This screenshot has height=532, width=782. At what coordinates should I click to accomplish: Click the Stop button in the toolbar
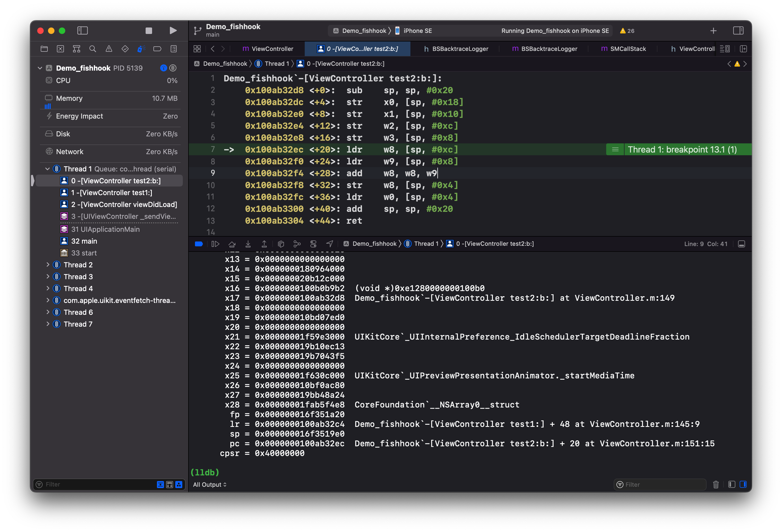coord(149,31)
